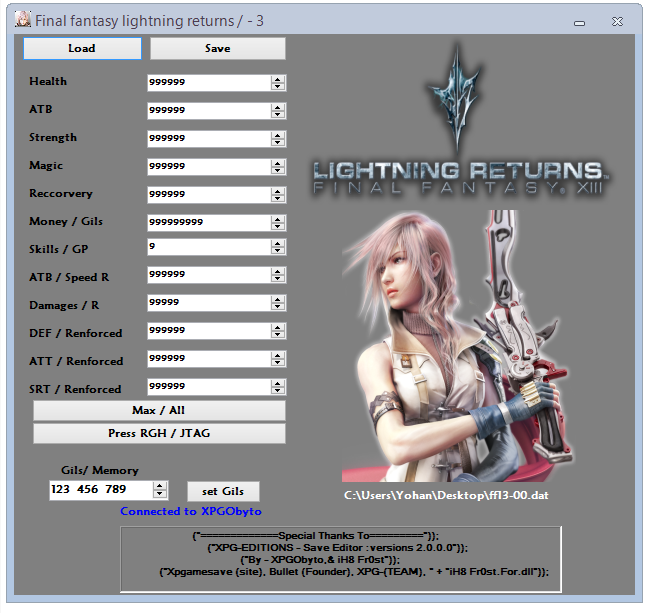Raise Money / Gils with up arrow
Viewport: 650px width, 613px height.
coord(277,218)
